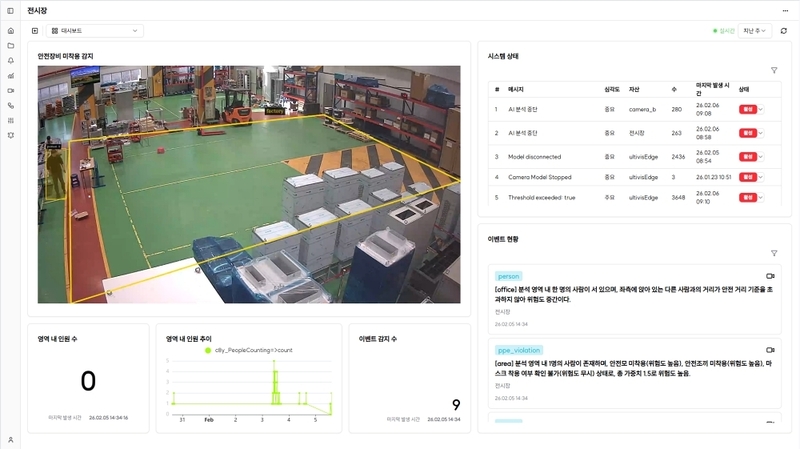Screen dimensions: 800x449
Task: Click the refresh icon in top bar
Action: 783,31
